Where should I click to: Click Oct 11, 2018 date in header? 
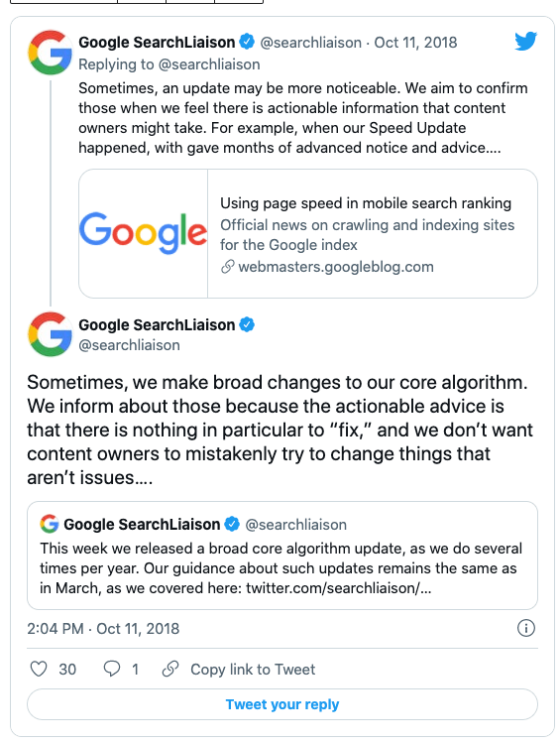click(415, 43)
